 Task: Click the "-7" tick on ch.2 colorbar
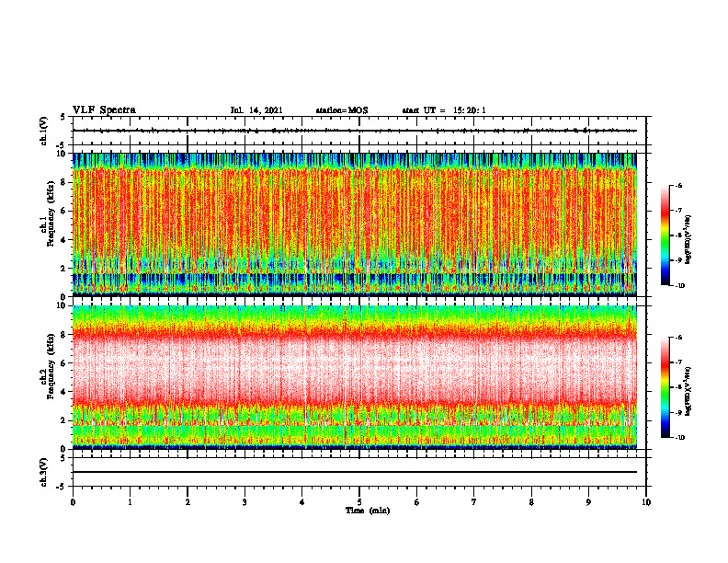point(678,362)
